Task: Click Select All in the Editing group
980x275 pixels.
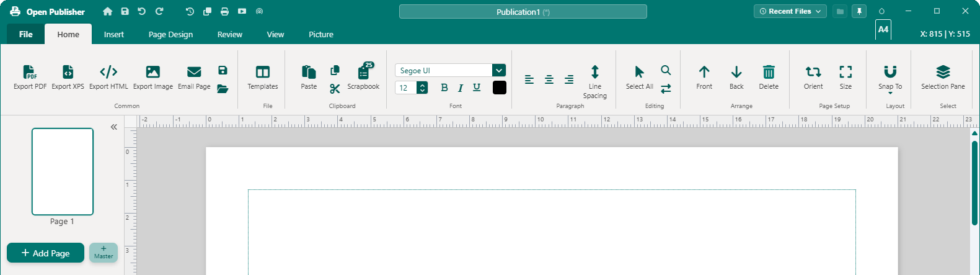Action: point(640,77)
